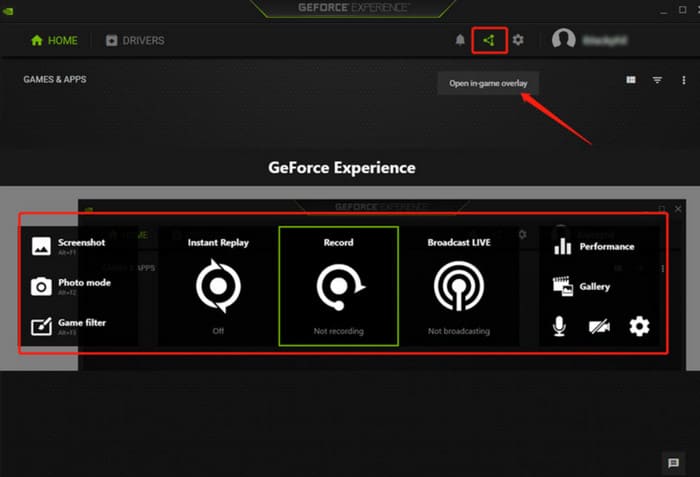Toggle the microphone in overlay
Image resolution: width=700 pixels, height=477 pixels.
click(559, 326)
